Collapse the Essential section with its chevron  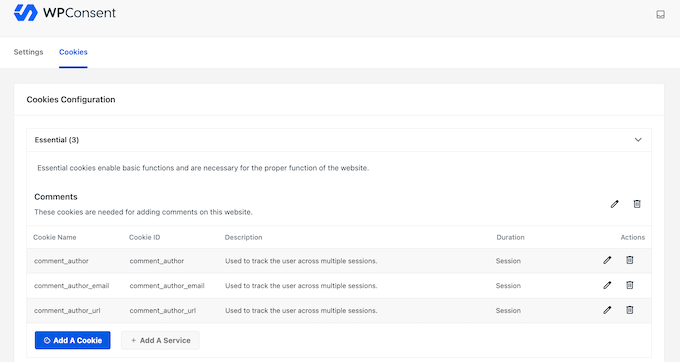click(x=638, y=140)
